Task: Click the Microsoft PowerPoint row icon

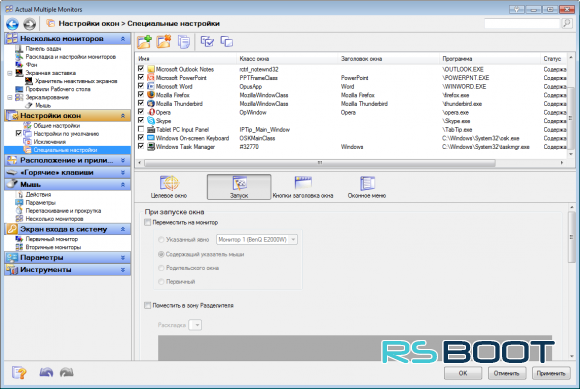Action: pyautogui.click(x=151, y=78)
